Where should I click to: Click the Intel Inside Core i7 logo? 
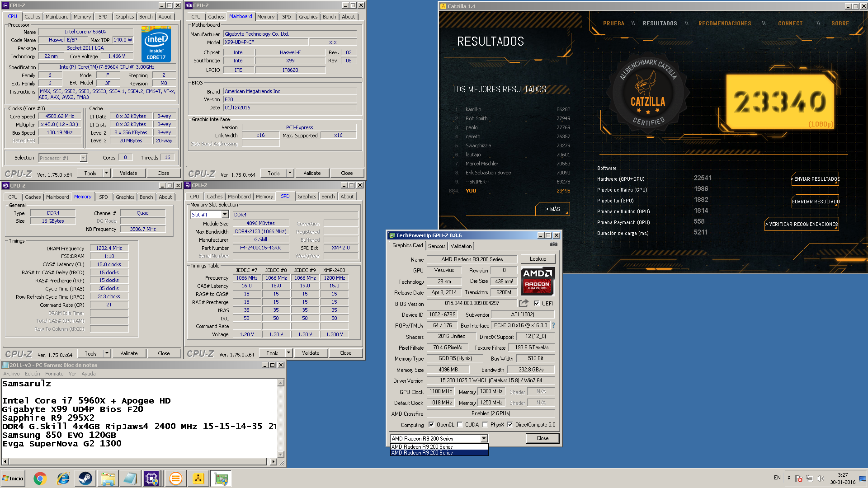(x=156, y=44)
